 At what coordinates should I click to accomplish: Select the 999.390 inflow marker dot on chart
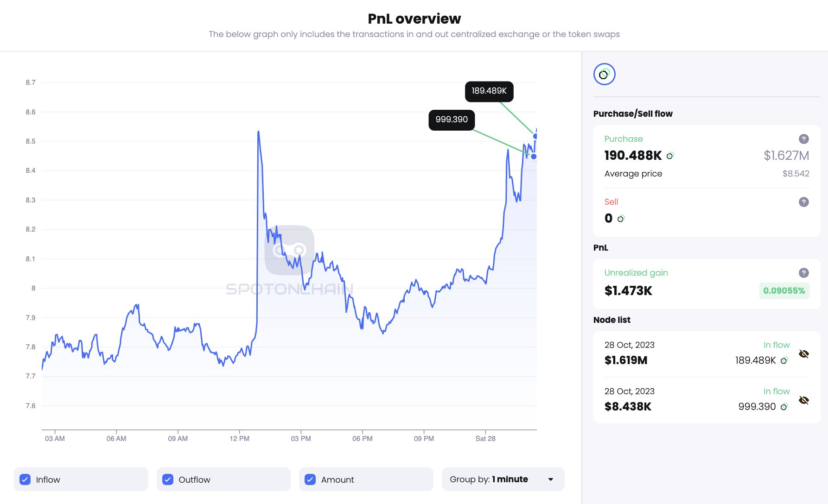(x=534, y=157)
